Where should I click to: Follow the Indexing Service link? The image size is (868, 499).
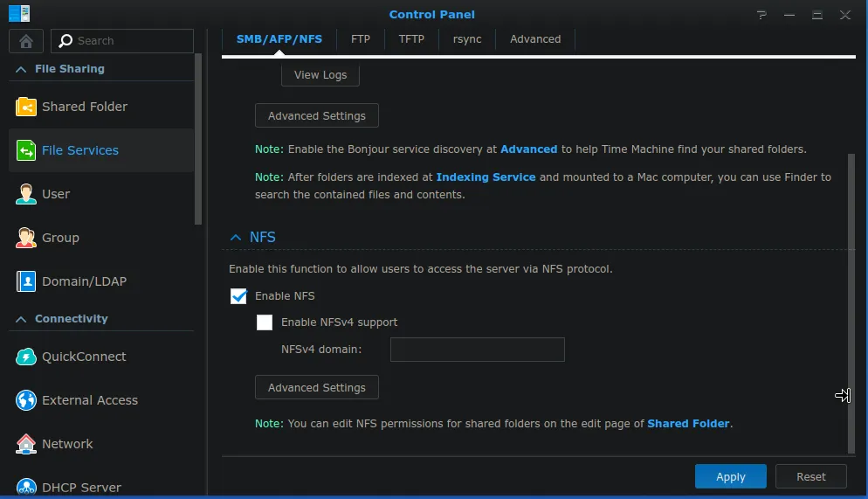[486, 177]
